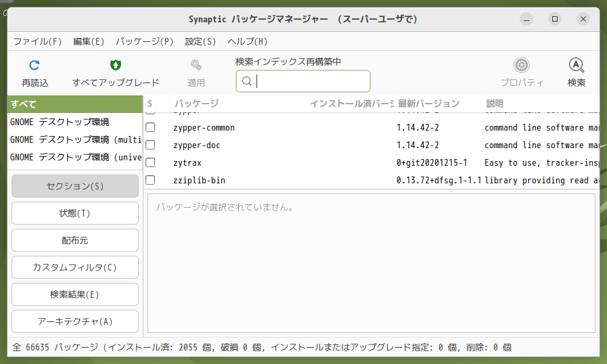Click the 検索 magnifier toolbar icon
Viewport: 607px width, 364px height.
576,65
